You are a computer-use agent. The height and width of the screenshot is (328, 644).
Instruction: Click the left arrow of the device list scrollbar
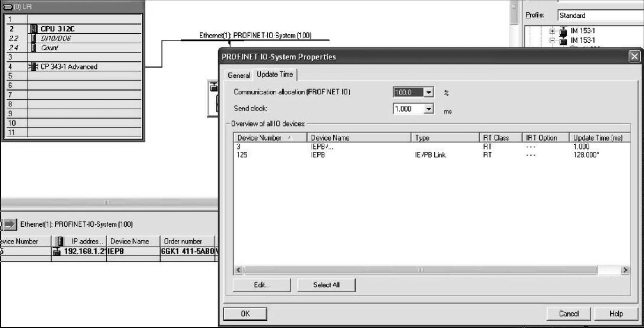pyautogui.click(x=239, y=270)
